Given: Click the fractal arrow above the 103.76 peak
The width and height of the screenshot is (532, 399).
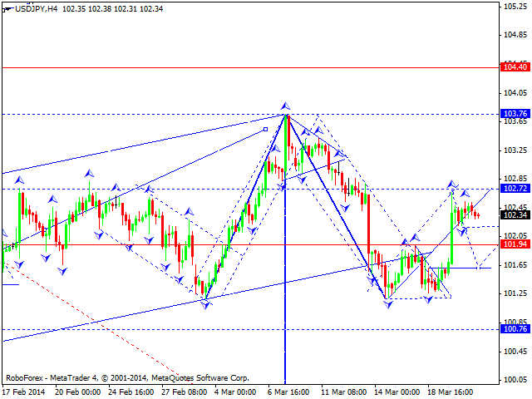Looking at the screenshot, I should point(285,106).
